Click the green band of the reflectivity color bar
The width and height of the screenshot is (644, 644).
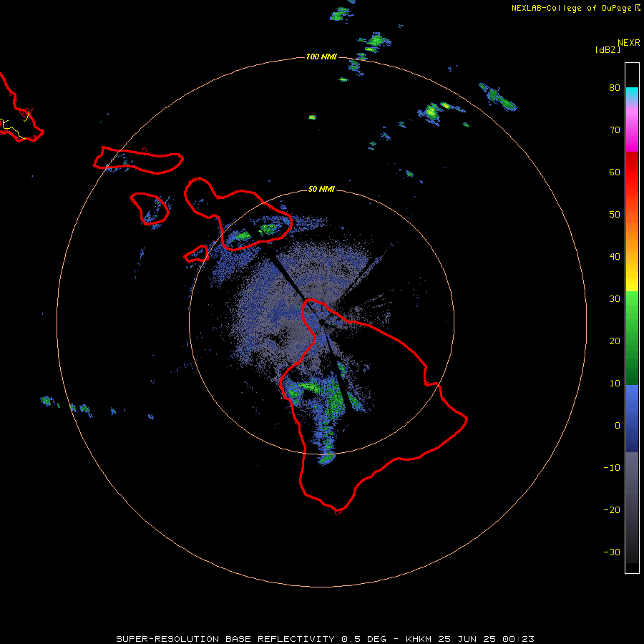[632, 338]
